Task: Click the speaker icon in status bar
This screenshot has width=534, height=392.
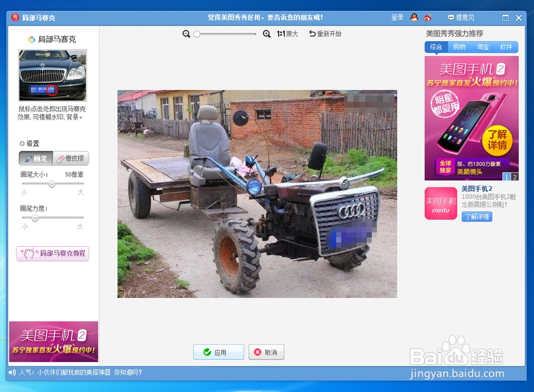Action: point(12,372)
